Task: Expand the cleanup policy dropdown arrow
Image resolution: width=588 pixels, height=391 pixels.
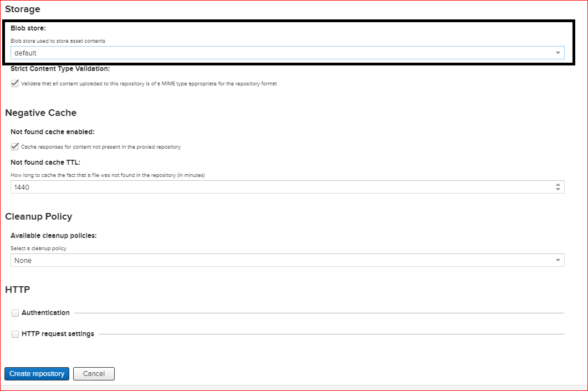Action: pyautogui.click(x=558, y=260)
